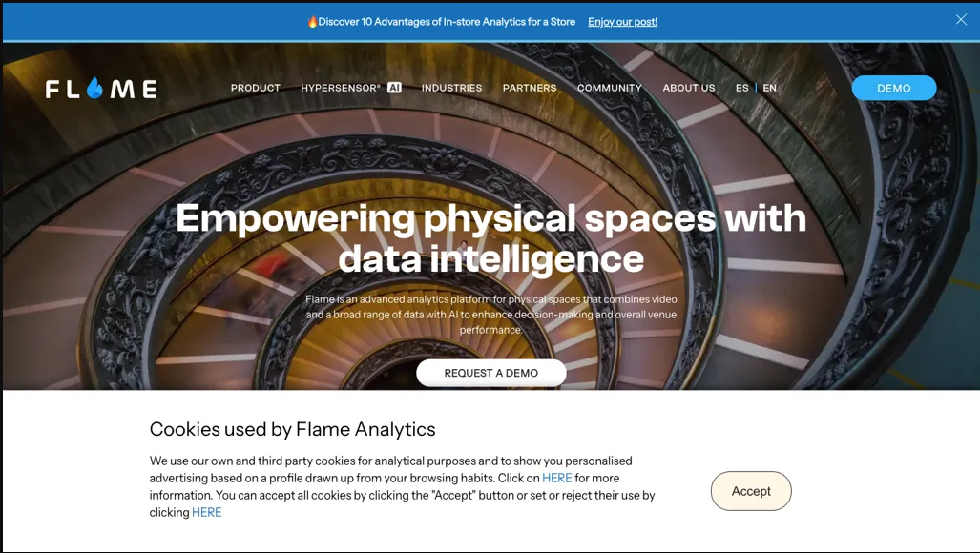This screenshot has height=553, width=980.
Task: Open the Product menu
Action: coord(256,88)
